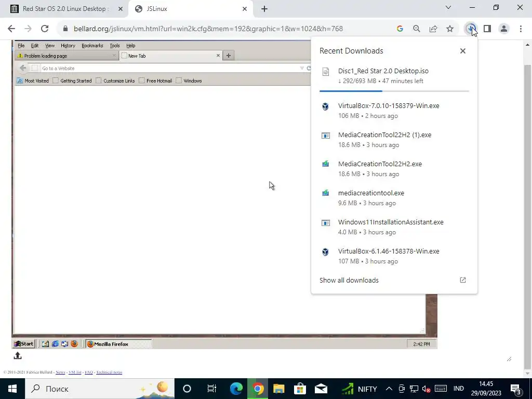Open VirtualBox-7.0.10-158379-Win.exe download

pyautogui.click(x=394, y=111)
